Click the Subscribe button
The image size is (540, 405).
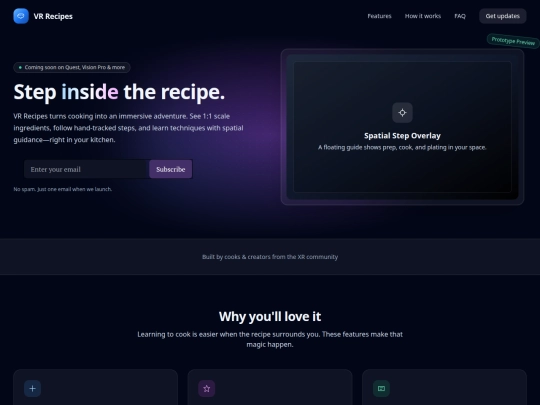coord(170,169)
